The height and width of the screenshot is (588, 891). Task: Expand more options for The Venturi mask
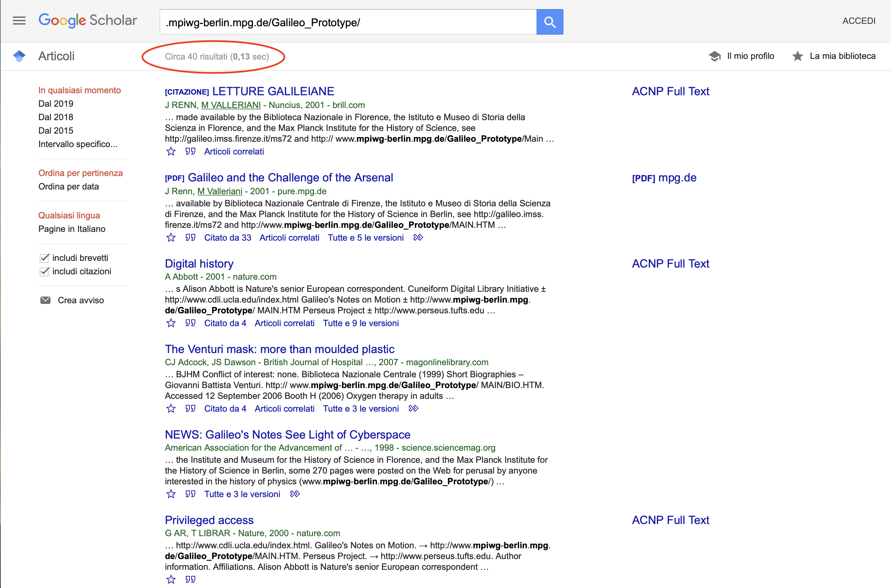pos(413,409)
